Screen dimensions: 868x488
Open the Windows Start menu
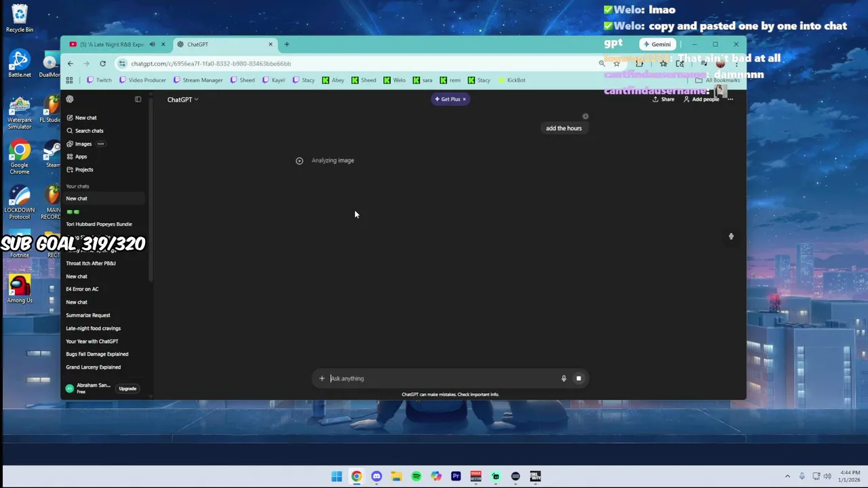[336, 476]
